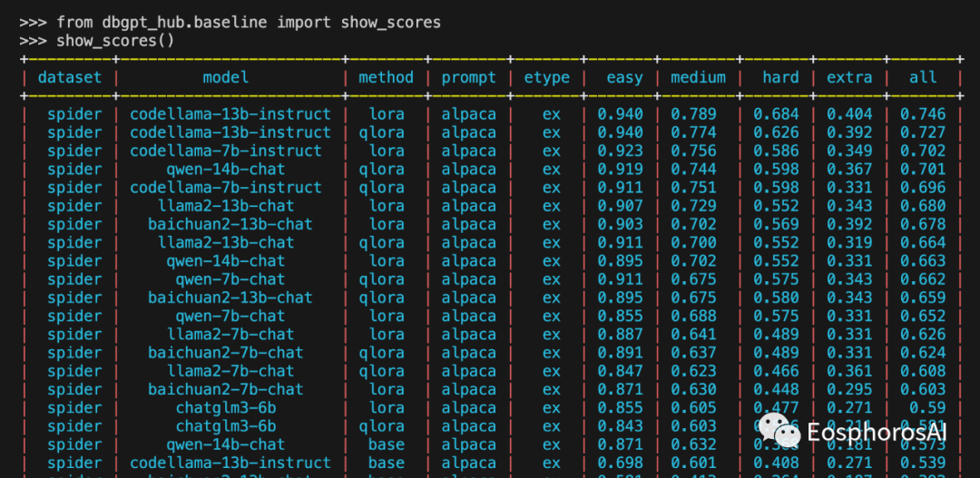980x478 pixels.
Task: Click the 0.729 medium score
Action: coord(694,206)
